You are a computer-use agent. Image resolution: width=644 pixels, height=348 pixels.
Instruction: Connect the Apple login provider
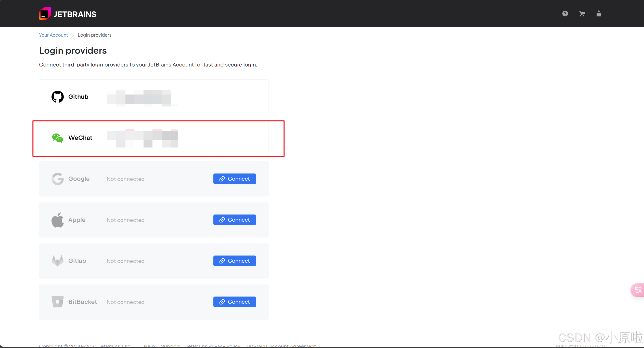pos(234,220)
